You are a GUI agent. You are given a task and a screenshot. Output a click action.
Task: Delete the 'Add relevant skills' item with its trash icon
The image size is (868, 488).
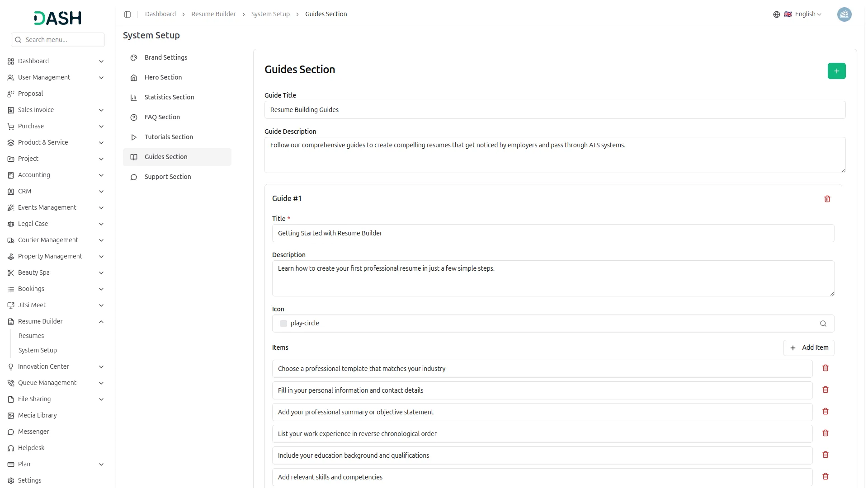[826, 476]
